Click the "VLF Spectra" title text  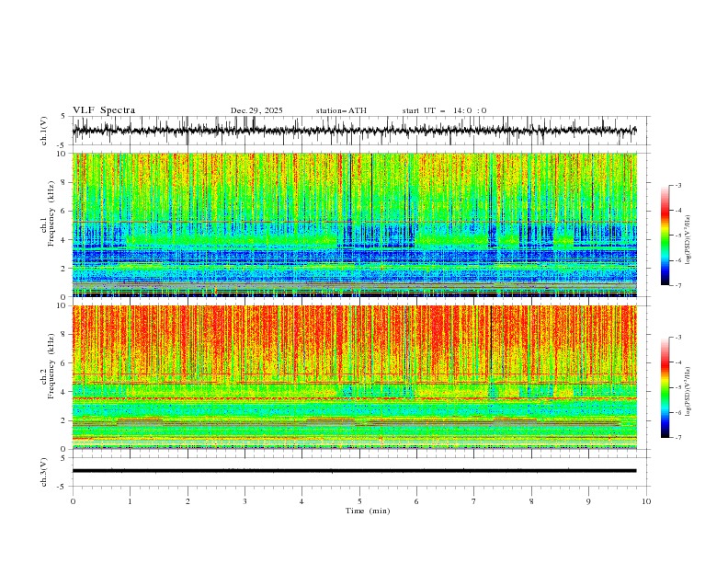click(x=104, y=110)
